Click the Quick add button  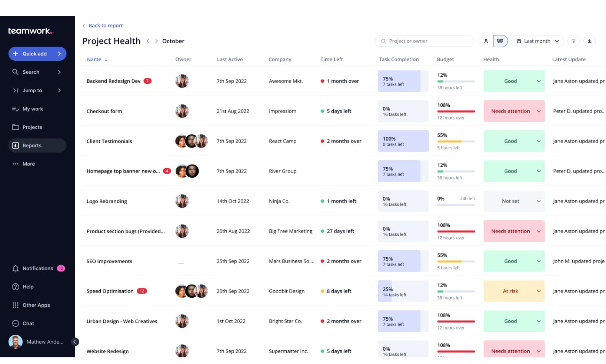click(x=37, y=54)
